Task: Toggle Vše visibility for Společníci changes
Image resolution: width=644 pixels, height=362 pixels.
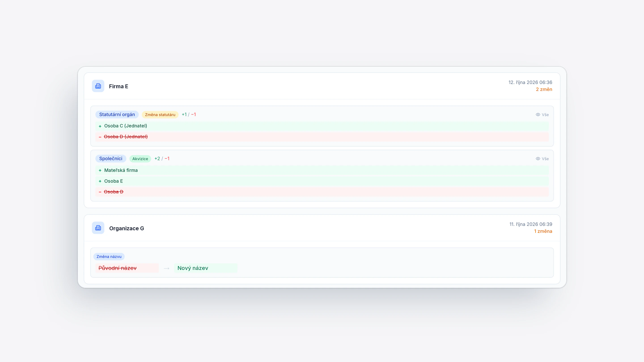Action: (x=542, y=159)
